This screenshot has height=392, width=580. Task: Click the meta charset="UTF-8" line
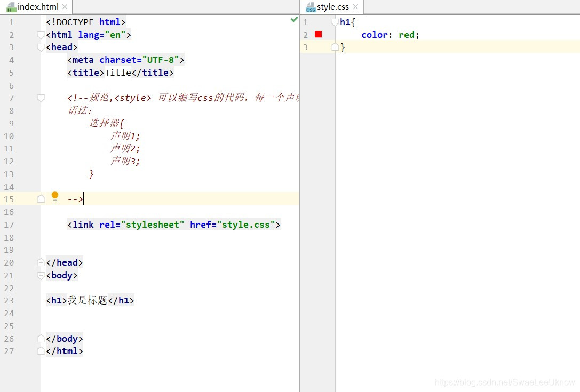tap(126, 60)
